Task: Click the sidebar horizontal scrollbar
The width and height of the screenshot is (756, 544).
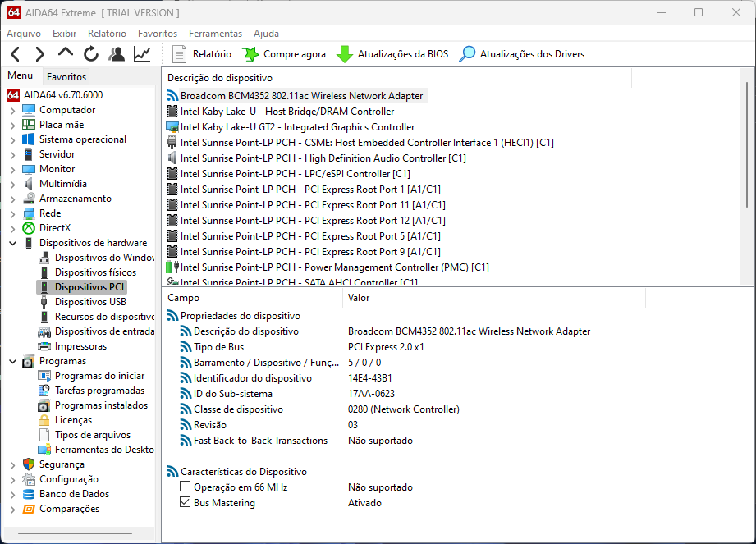Action: click(76, 533)
